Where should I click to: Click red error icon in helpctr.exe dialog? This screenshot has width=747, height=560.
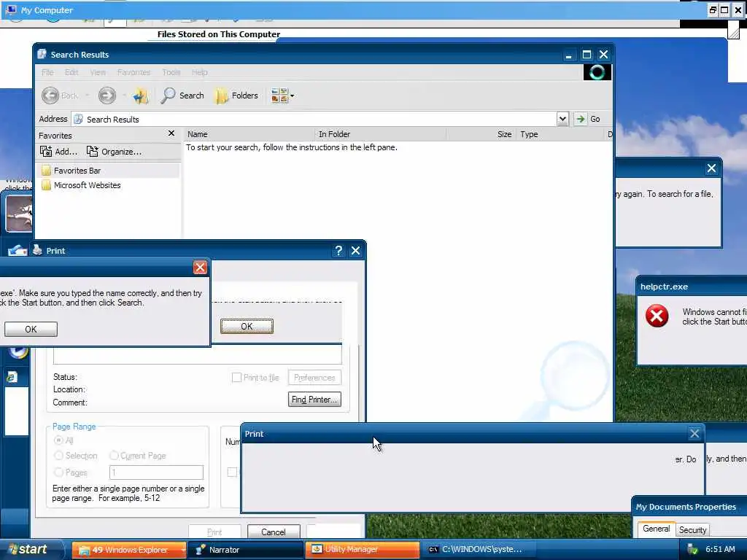tap(657, 316)
